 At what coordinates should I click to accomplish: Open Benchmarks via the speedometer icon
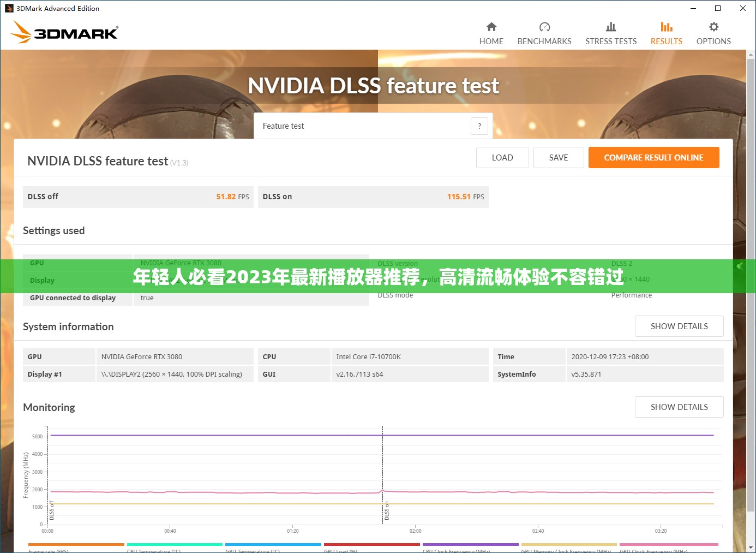(544, 27)
